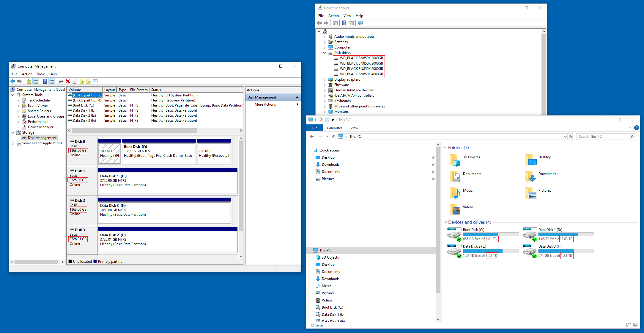
Task: Click the folder with magnifier toolbar icon
Action: (x=88, y=81)
